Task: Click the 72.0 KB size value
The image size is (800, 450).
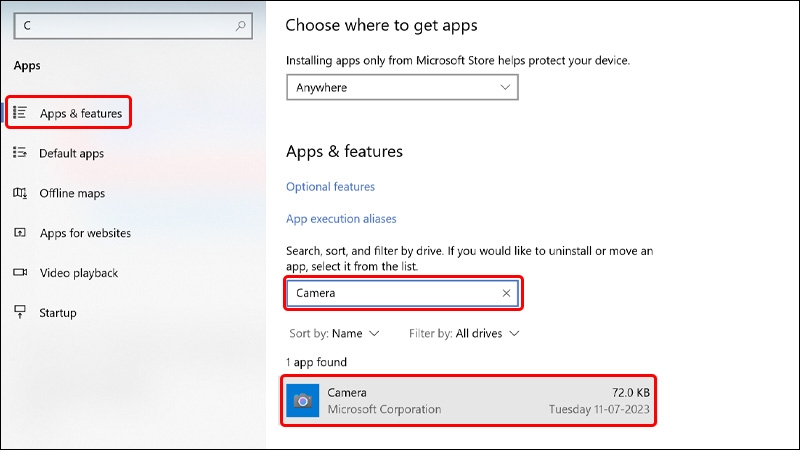Action: point(631,392)
